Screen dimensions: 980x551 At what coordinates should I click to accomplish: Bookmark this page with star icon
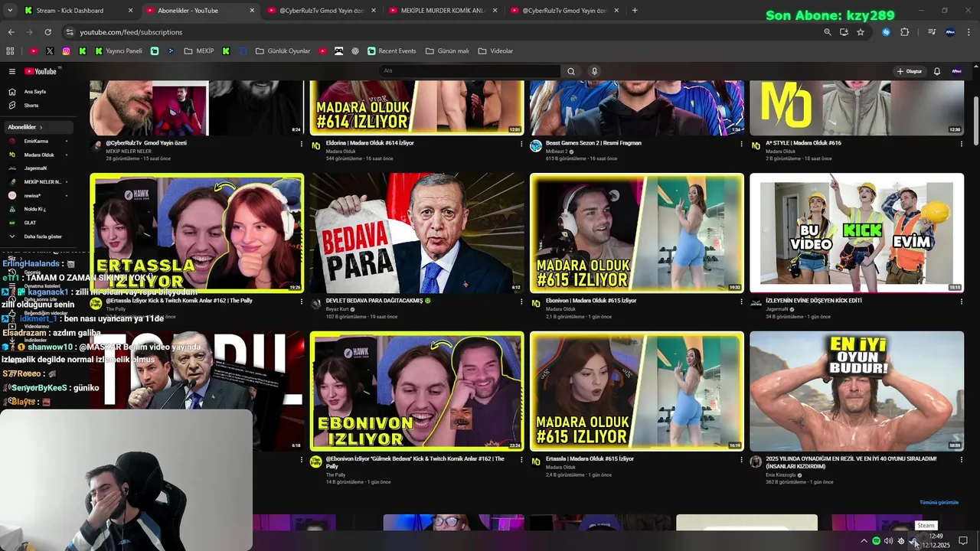pyautogui.click(x=861, y=32)
